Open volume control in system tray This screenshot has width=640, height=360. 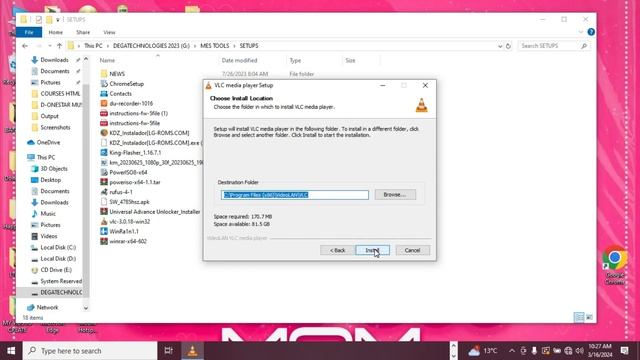(x=579, y=351)
